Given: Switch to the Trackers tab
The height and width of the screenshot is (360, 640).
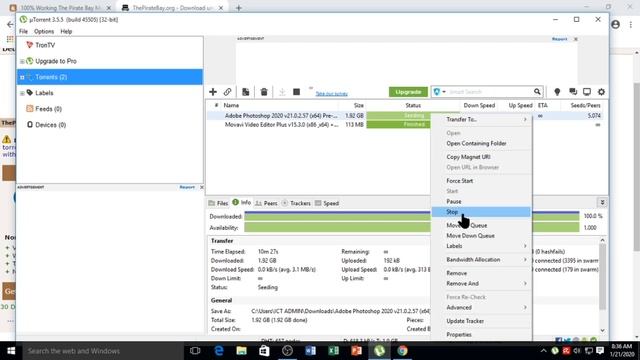Looking at the screenshot, I should click(x=296, y=203).
